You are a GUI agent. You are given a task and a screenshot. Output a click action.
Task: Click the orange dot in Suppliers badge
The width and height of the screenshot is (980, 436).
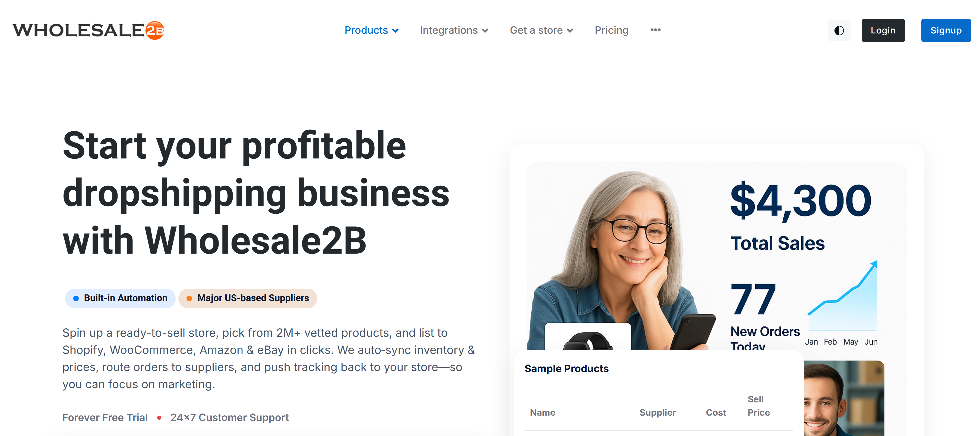pyautogui.click(x=189, y=298)
